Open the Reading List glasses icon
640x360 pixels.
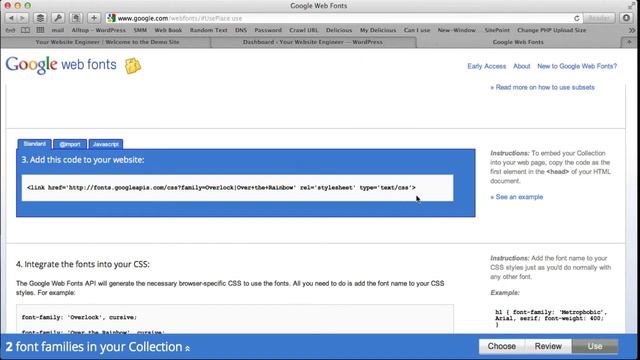click(x=11, y=30)
